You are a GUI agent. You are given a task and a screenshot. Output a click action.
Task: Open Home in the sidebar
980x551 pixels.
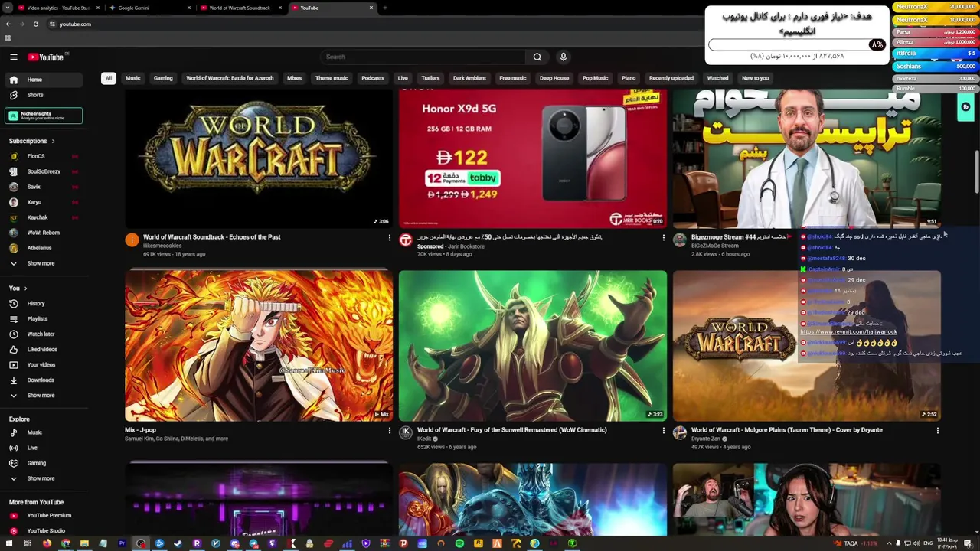coord(44,80)
